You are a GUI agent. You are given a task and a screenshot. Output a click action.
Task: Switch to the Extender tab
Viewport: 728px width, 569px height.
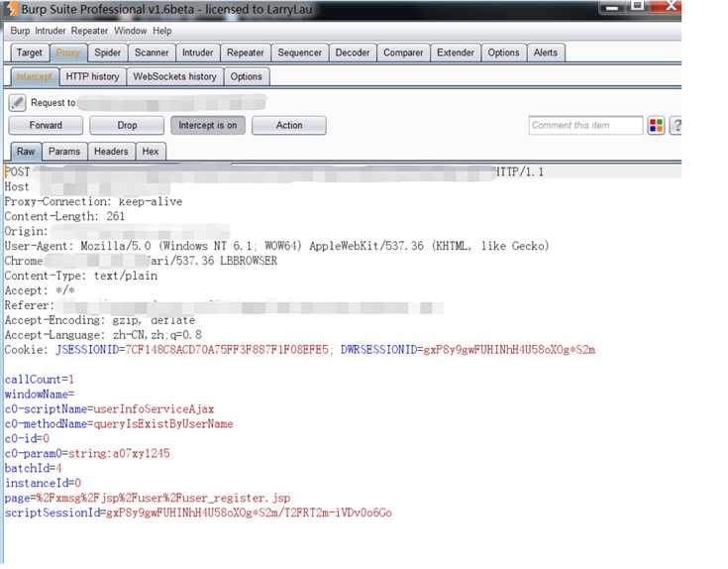pyautogui.click(x=455, y=53)
